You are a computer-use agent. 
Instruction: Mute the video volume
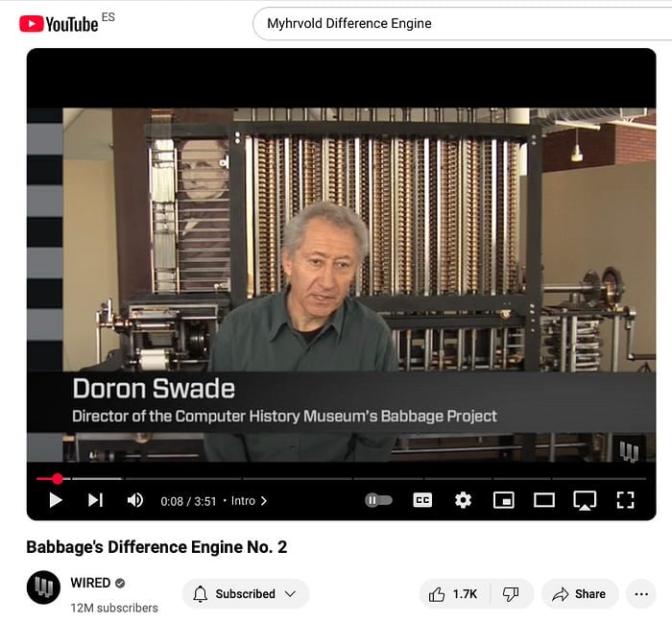(135, 500)
